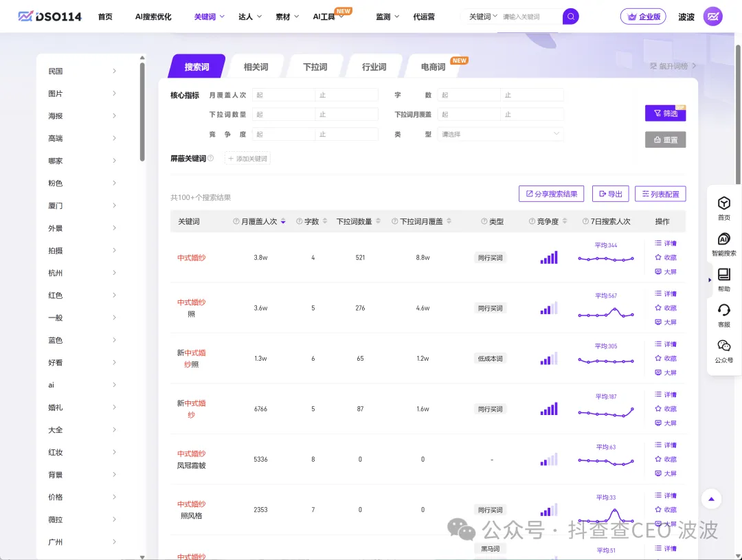This screenshot has height=560, width=742.
Task: Click the 月覆盖人次 起 input field
Action: click(283, 95)
